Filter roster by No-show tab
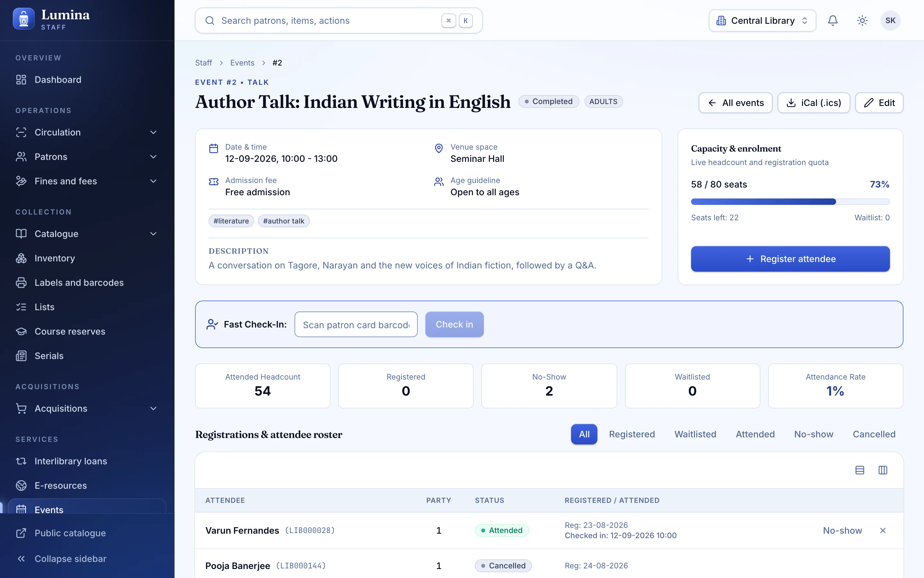Screen dimensions: 924x578 [814, 434]
